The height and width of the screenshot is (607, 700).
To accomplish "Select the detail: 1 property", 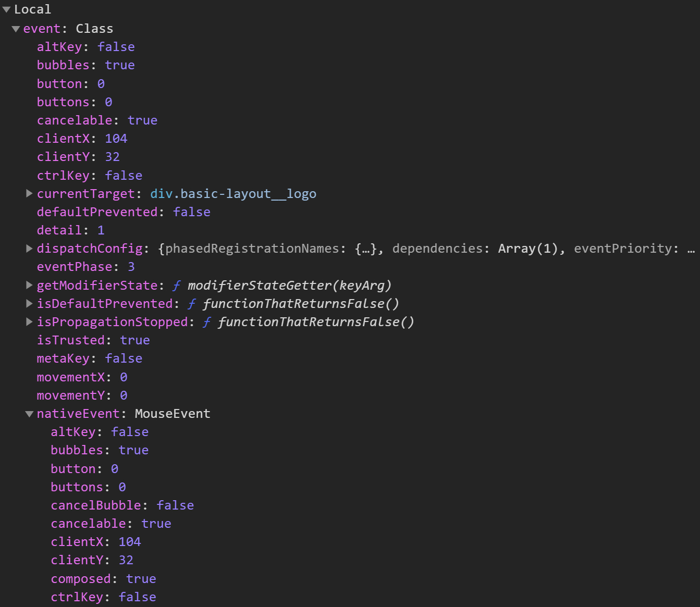I will [70, 230].
